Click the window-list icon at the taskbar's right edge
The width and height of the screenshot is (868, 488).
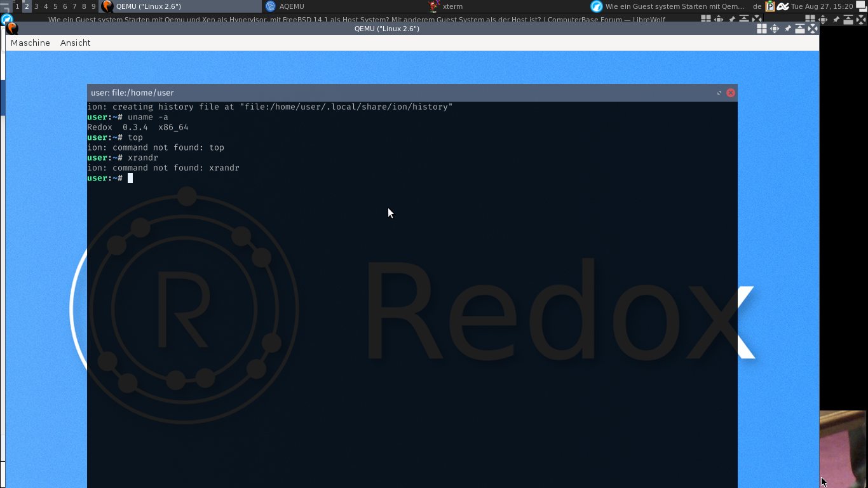[861, 6]
